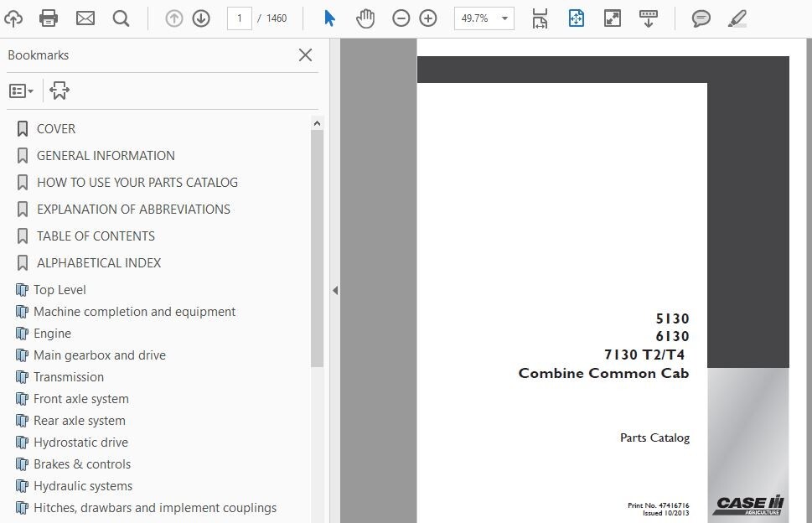Zoom out with the minus icon

(401, 18)
